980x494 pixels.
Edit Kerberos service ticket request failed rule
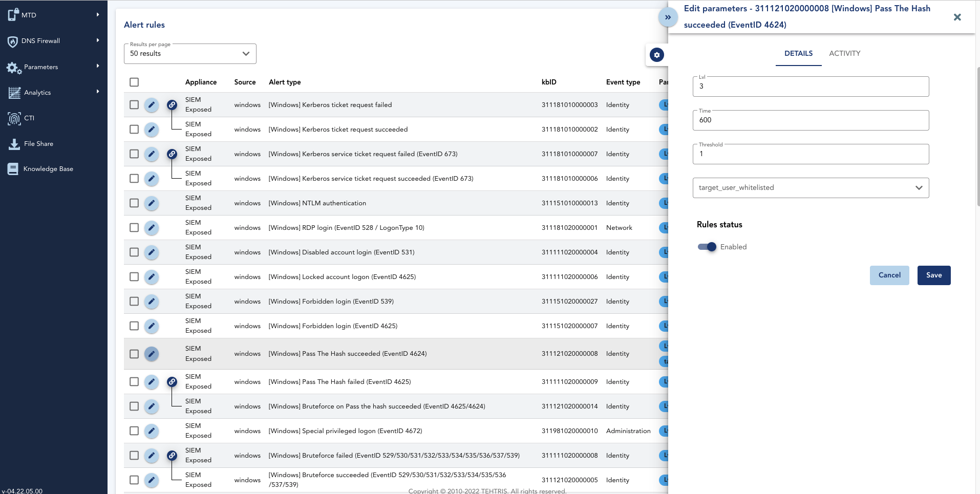(151, 154)
